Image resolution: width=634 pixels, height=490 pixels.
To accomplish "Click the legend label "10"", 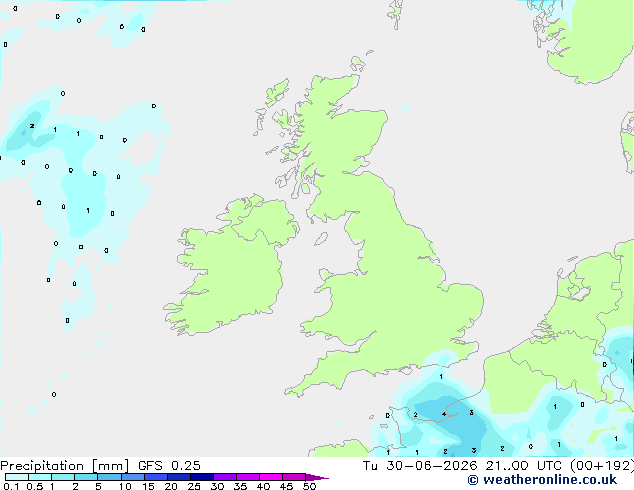I will point(125,486).
